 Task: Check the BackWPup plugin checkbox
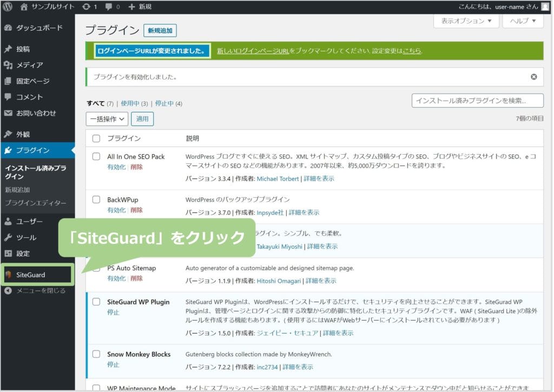96,200
